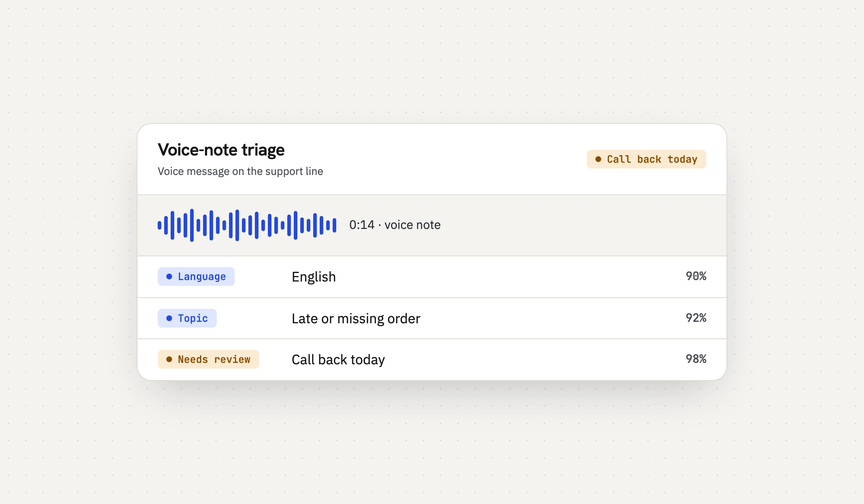Image resolution: width=864 pixels, height=504 pixels.
Task: Click the blue audio waveform
Action: point(247,225)
